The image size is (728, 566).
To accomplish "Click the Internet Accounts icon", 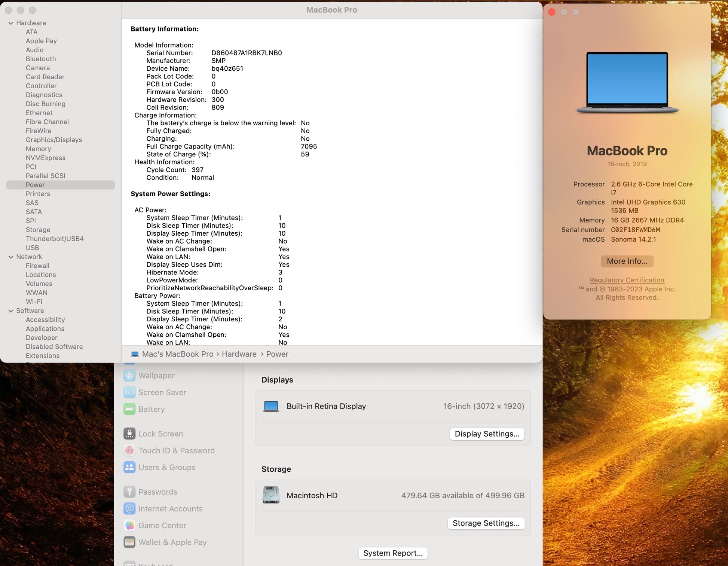I will coord(129,508).
